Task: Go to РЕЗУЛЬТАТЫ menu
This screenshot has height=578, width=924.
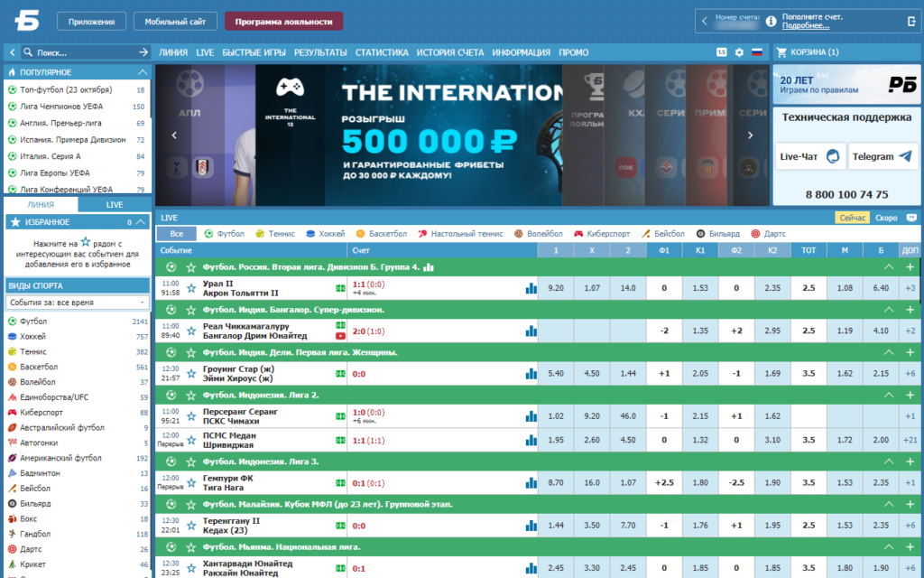Action: pos(320,52)
